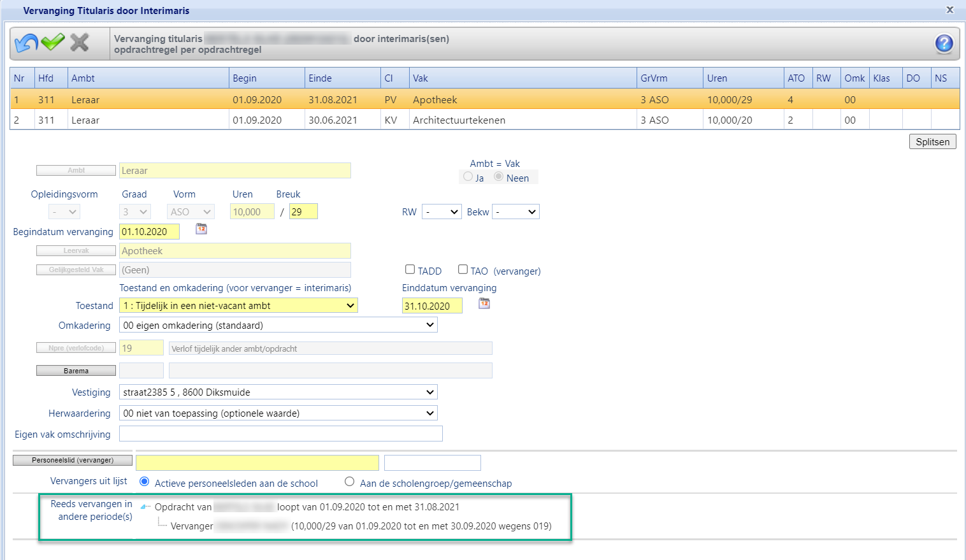Click the (Geen) Gelijkgesteld Vak field
Screen dimensions: 966x560
[x=235, y=269]
